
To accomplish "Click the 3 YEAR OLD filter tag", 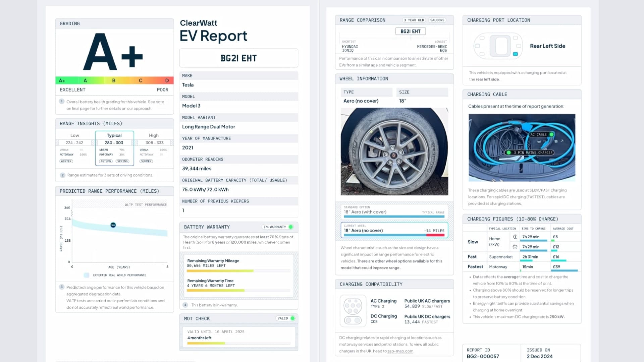I will pyautogui.click(x=414, y=20).
